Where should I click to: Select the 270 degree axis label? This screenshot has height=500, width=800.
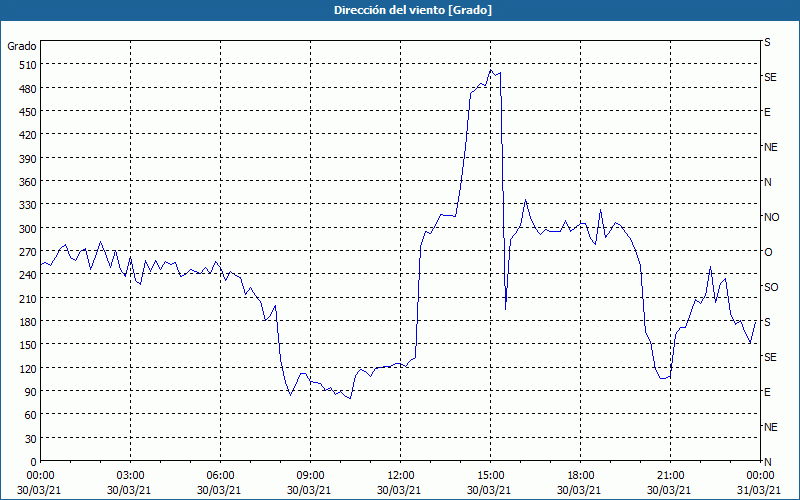coord(28,252)
